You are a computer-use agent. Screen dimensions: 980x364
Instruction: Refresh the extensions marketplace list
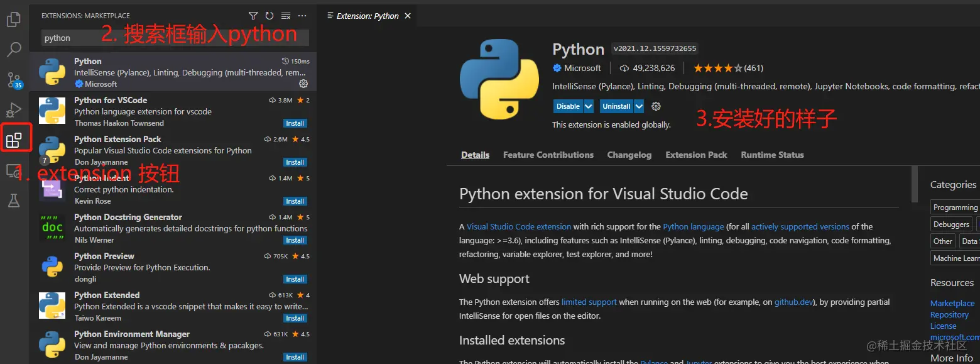[x=269, y=16]
